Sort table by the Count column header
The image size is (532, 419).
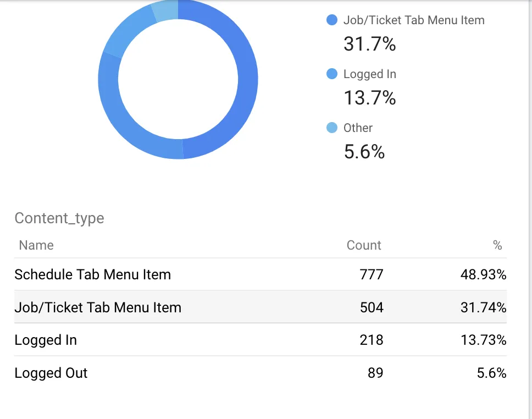[364, 245]
